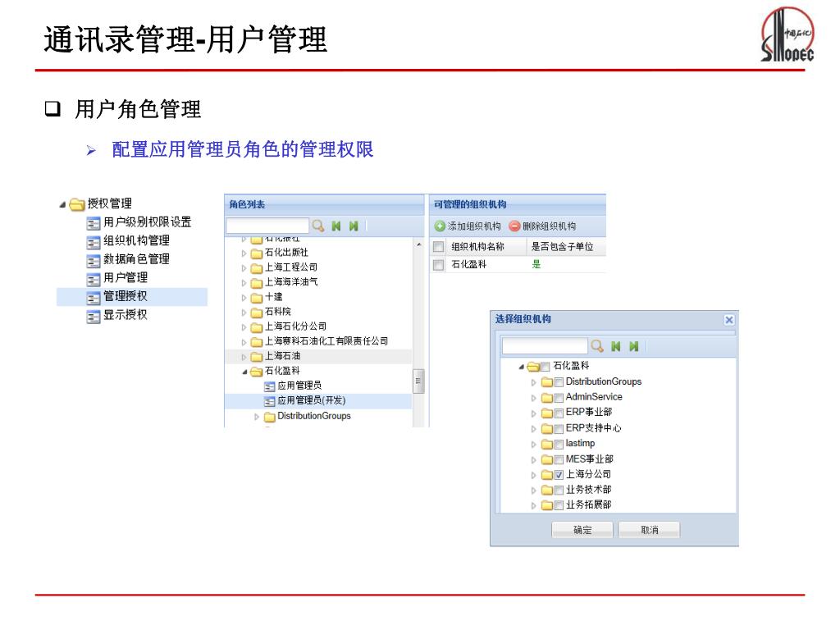Click the 角色列表 scroll up arrow
The width and height of the screenshot is (840, 630).
(418, 244)
